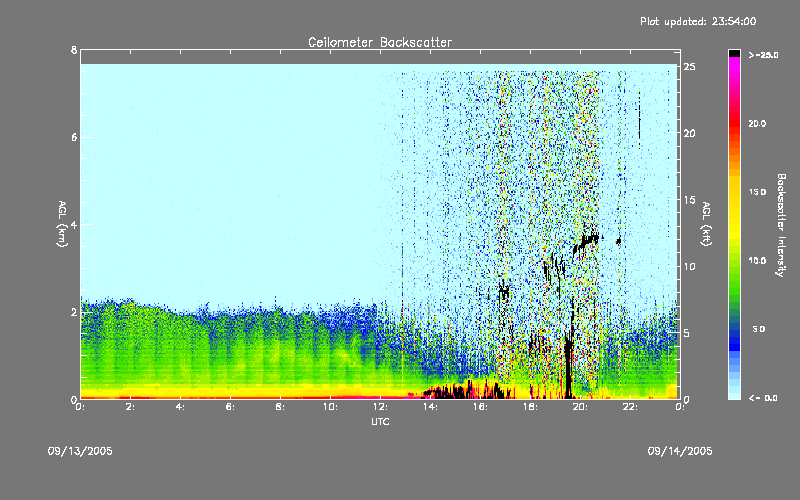Image resolution: width=800 pixels, height=500 pixels.
Task: Pick the yellow colorbar band beside 15.0
Action: click(x=734, y=192)
